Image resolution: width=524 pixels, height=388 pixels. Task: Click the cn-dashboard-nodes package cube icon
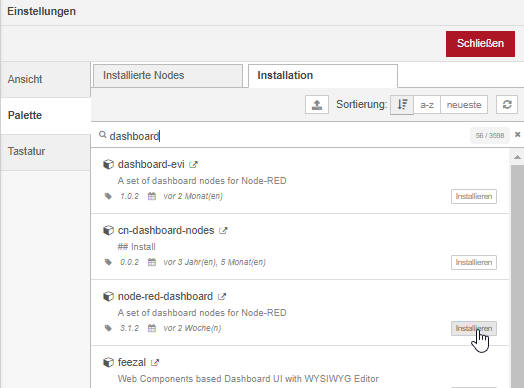point(108,230)
